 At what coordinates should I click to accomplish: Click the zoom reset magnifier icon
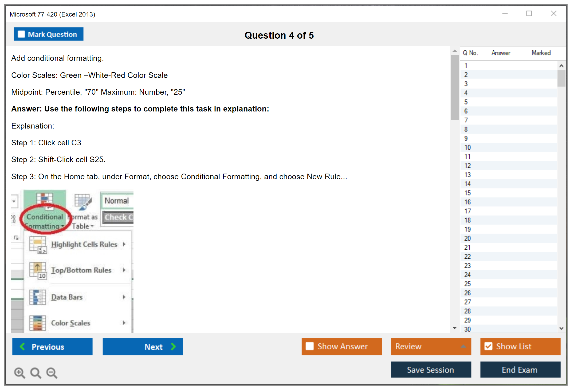click(x=36, y=373)
